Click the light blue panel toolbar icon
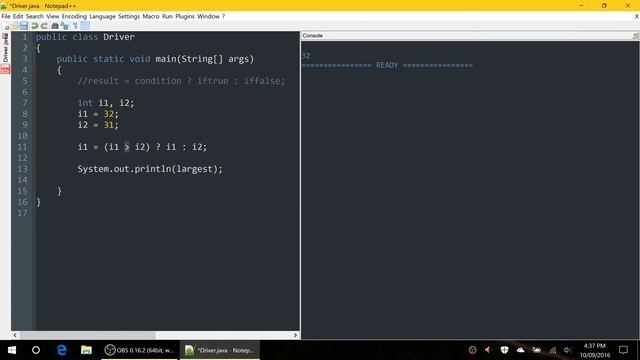This screenshot has width=640, height=360. (85, 26)
